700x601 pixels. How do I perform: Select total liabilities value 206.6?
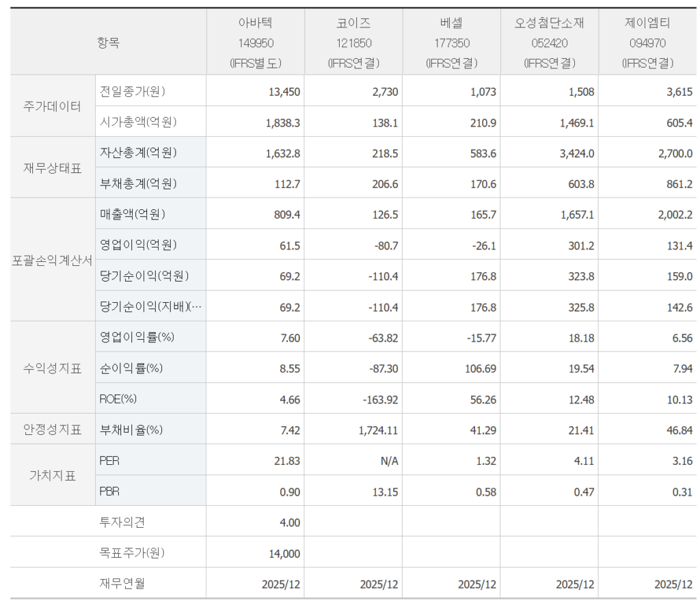[385, 185]
